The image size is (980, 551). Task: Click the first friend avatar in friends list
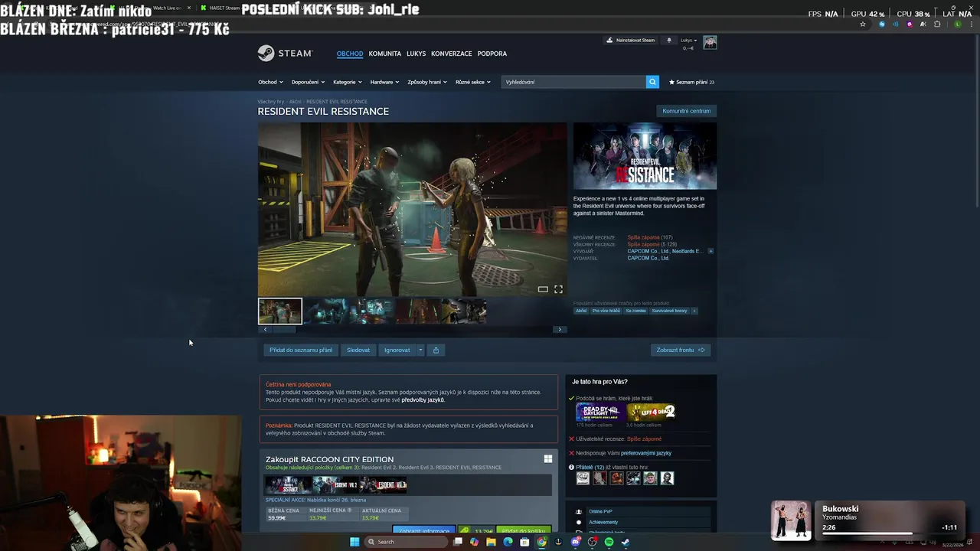tap(583, 478)
